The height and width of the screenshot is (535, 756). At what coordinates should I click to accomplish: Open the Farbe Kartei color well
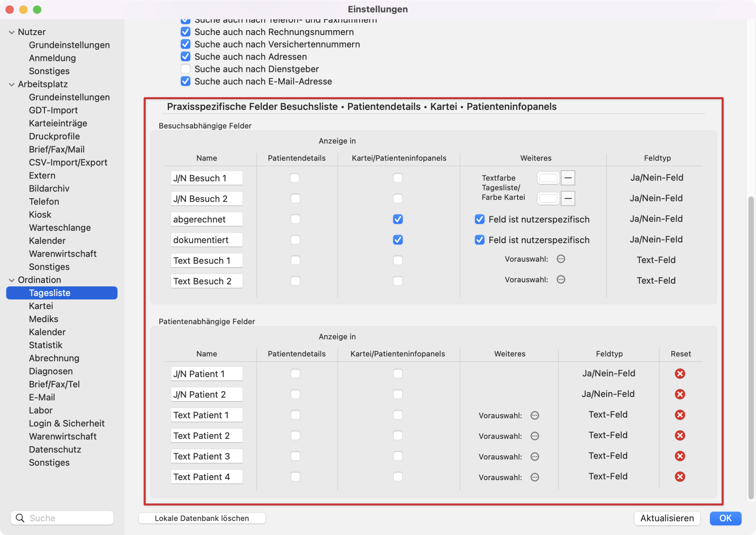pos(548,199)
